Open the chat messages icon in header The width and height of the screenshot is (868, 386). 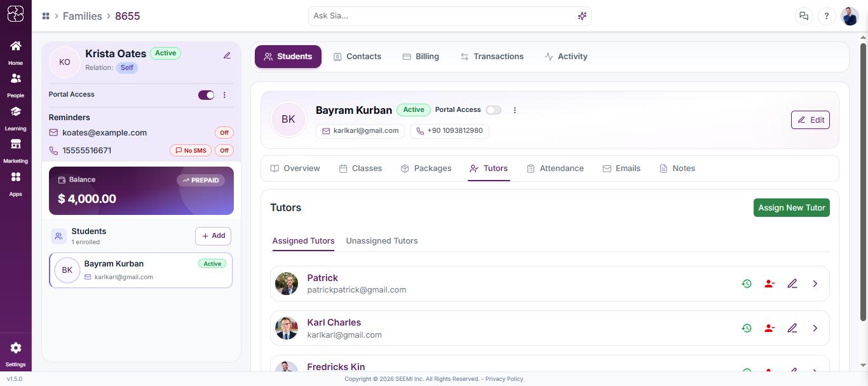804,17
